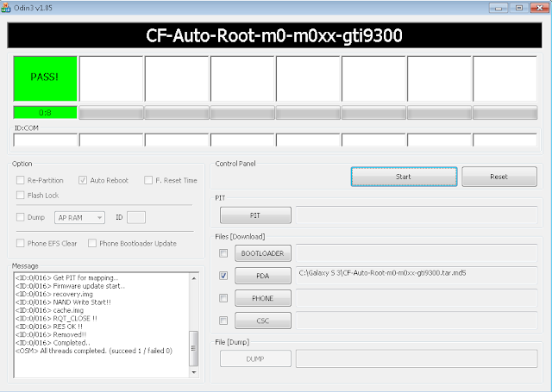This screenshot has width=552, height=392.
Task: Click the PDA file path field
Action: click(417, 276)
